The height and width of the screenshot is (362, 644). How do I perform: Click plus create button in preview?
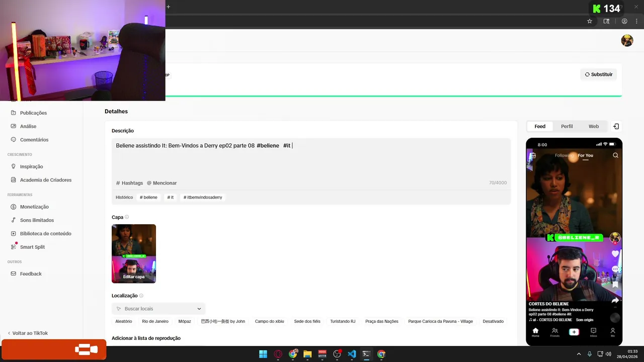tap(574, 332)
